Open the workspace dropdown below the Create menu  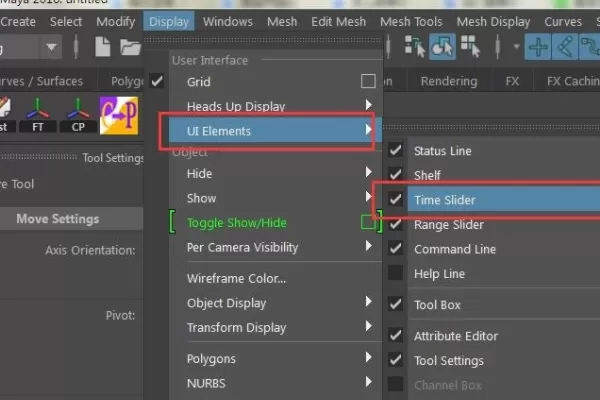tap(40, 46)
